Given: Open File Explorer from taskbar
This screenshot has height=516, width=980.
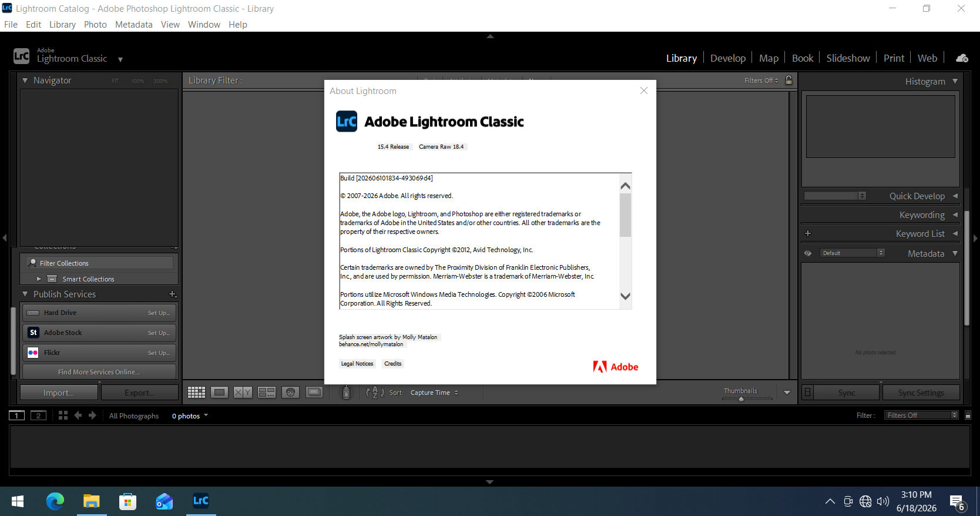Looking at the screenshot, I should 91,501.
